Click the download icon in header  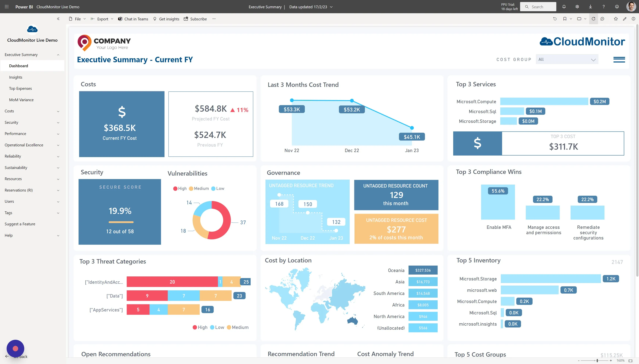pos(590,7)
